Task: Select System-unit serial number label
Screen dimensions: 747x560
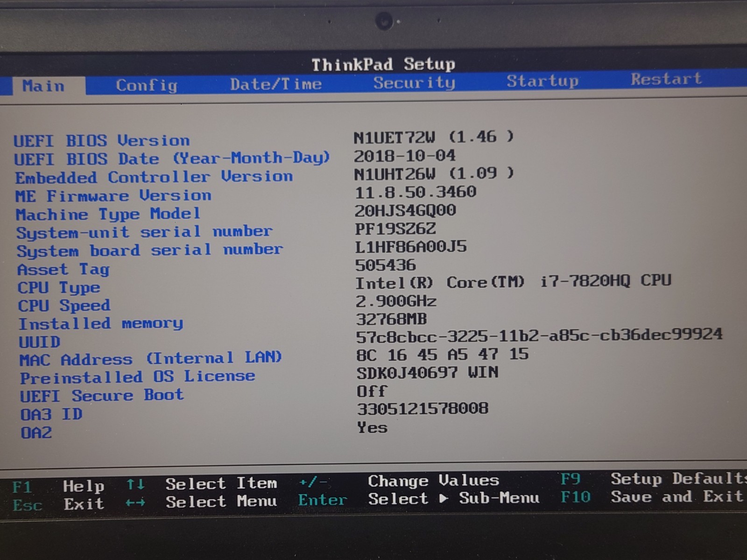Action: click(144, 232)
